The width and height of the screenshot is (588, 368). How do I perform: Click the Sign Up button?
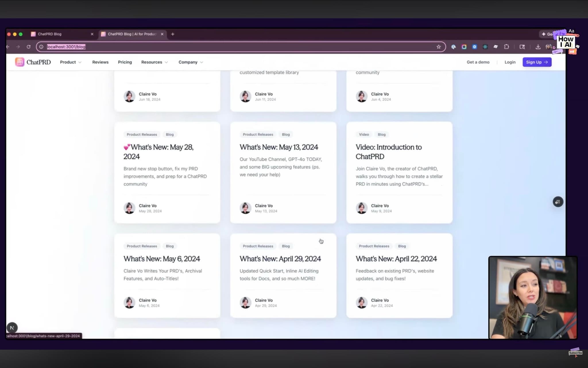click(x=537, y=62)
